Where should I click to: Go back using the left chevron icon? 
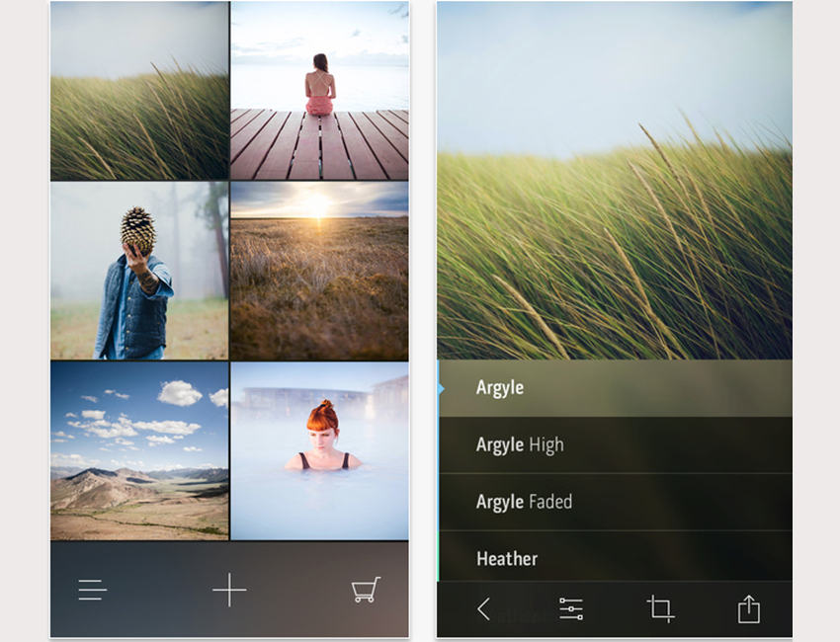484,608
